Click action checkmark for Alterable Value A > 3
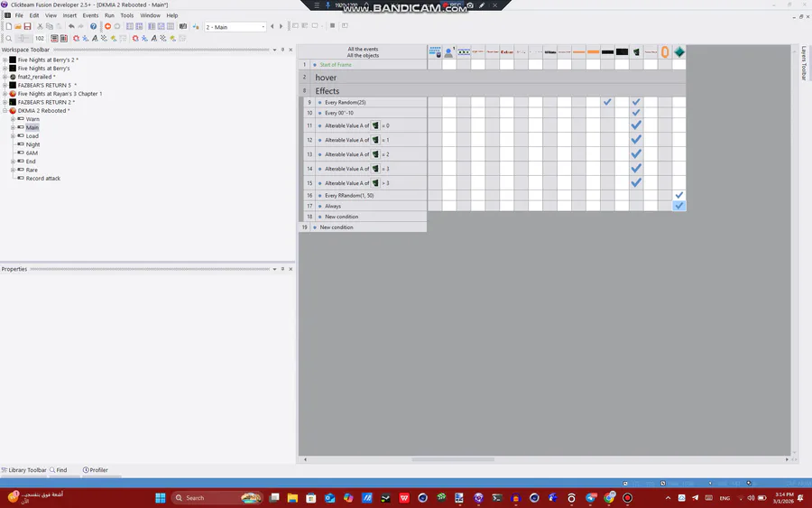The image size is (812, 508). tap(636, 183)
